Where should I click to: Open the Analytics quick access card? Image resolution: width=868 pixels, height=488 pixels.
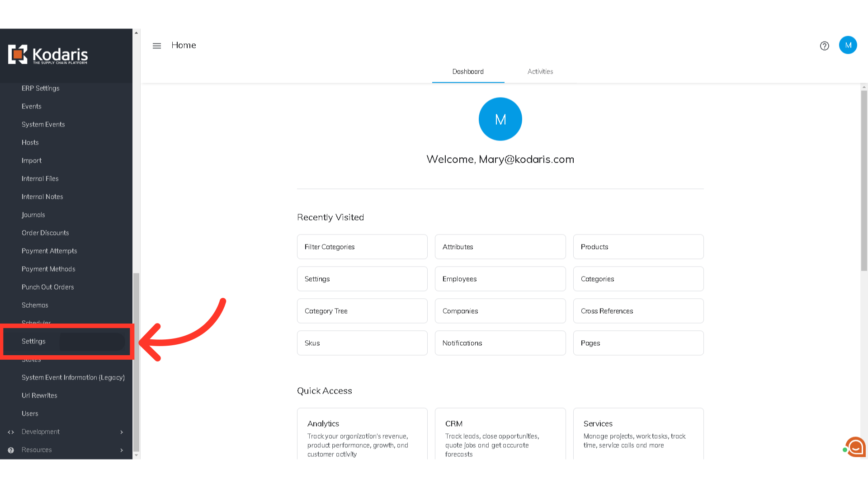tap(362, 434)
